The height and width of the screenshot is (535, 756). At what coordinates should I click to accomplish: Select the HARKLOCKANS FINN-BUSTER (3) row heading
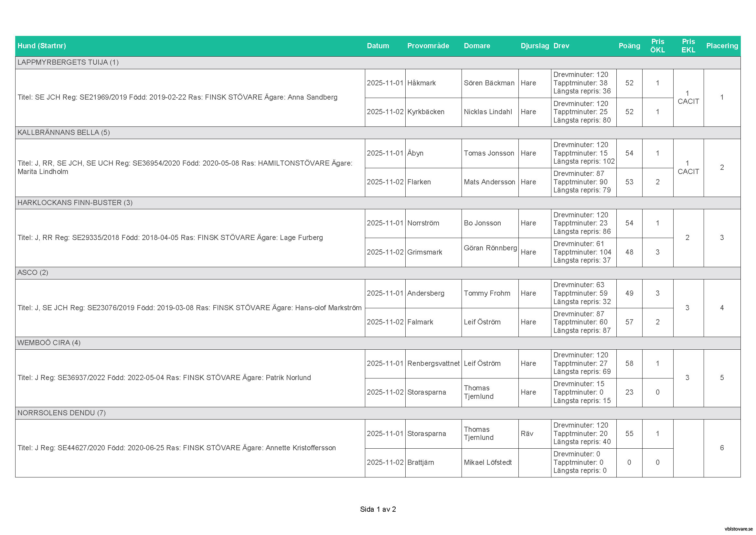[x=75, y=202]
